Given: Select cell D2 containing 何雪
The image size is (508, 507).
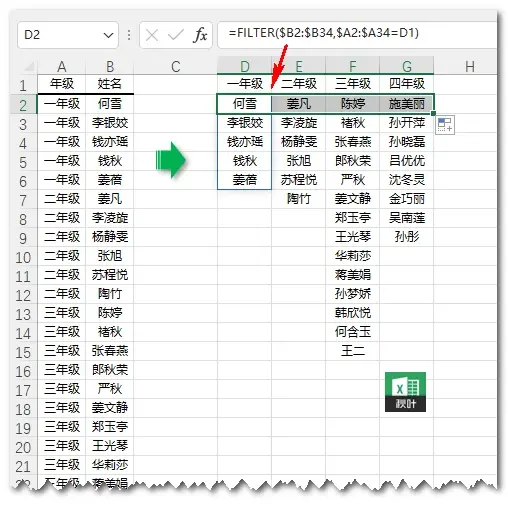Looking at the screenshot, I should click(x=244, y=104).
